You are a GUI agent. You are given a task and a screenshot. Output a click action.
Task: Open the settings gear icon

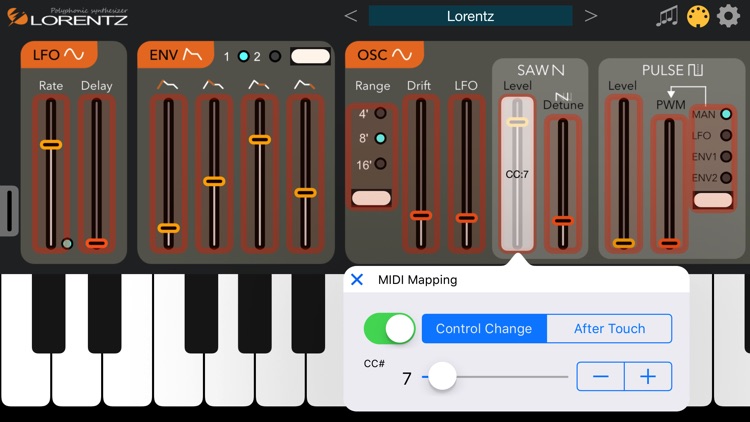click(728, 16)
